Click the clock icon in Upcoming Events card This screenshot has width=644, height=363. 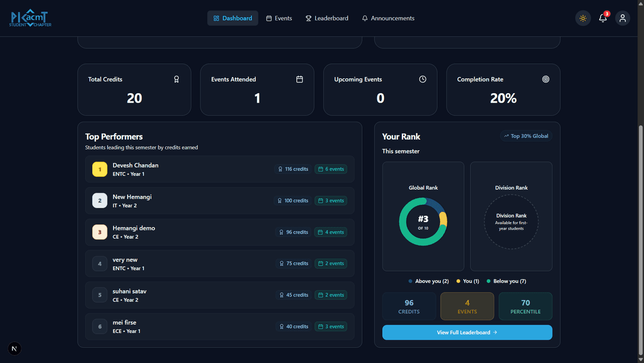(423, 79)
